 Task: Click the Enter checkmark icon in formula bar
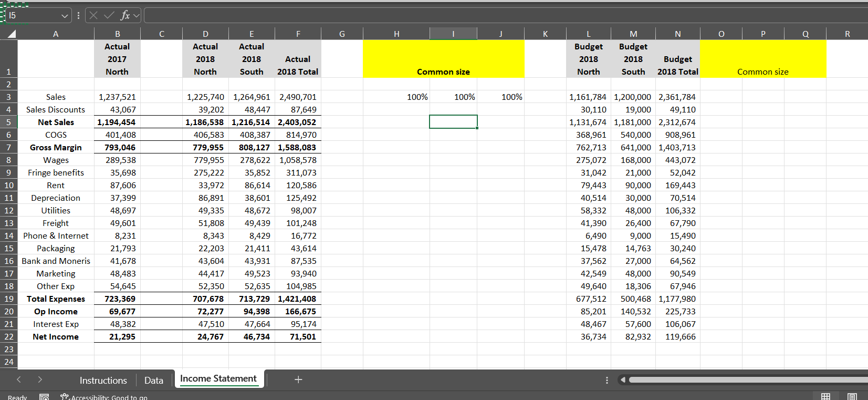tap(109, 15)
